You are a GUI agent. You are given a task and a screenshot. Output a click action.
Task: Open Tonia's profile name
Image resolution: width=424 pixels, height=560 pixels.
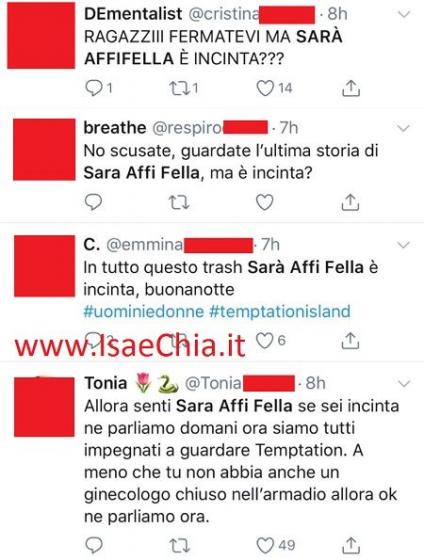[x=106, y=383]
